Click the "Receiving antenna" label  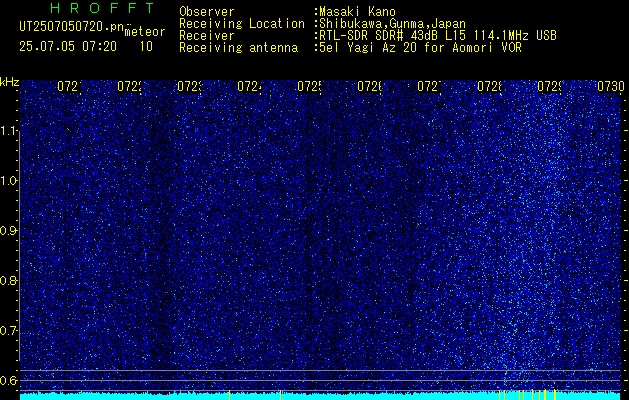pos(238,48)
